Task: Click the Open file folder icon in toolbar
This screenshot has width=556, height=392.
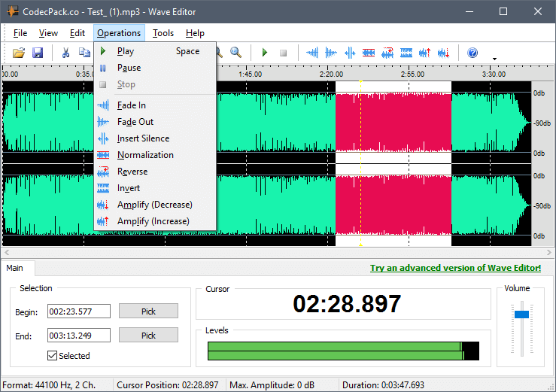Action: 19,53
